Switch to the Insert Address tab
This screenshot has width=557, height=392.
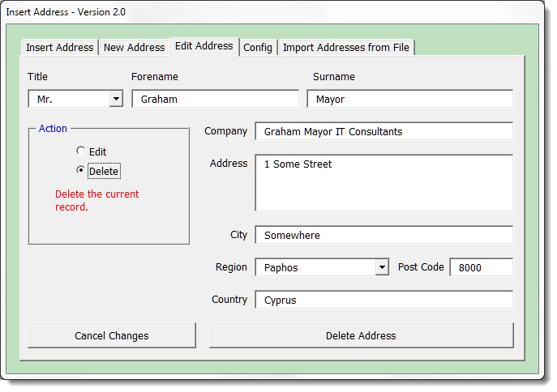pyautogui.click(x=59, y=47)
